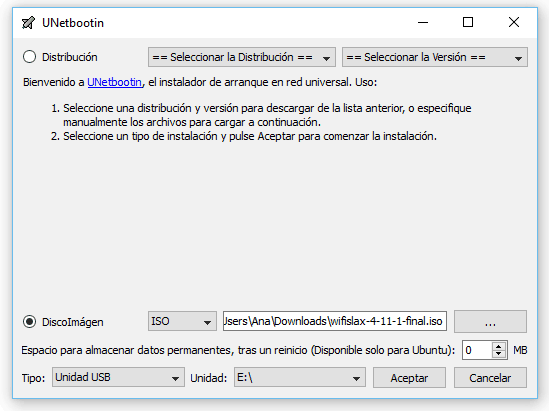Click the UNetbootin app icon in title bar

(28, 23)
